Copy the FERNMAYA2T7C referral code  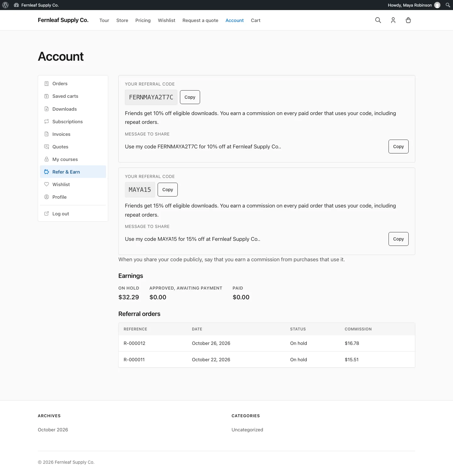190,97
